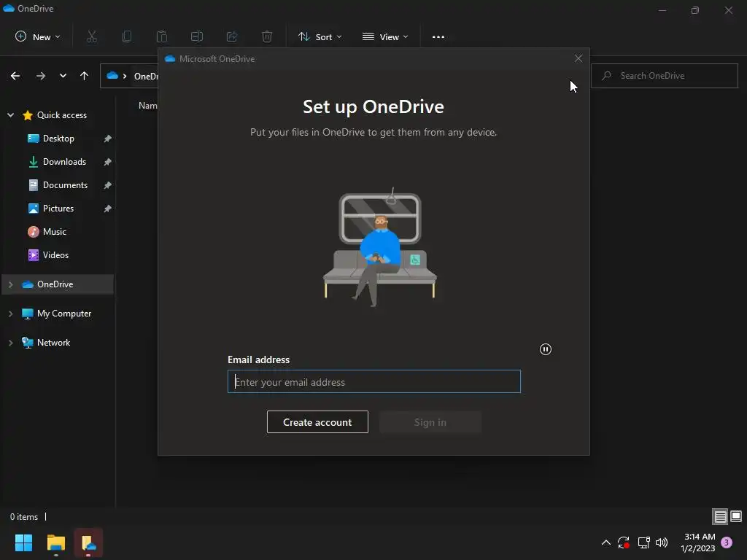Viewport: 747px width, 560px height.
Task: Go forward with the right arrow
Action: click(41, 76)
